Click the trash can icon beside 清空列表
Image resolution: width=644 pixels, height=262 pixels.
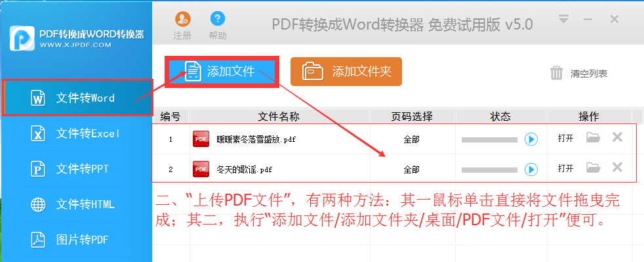[x=557, y=73]
